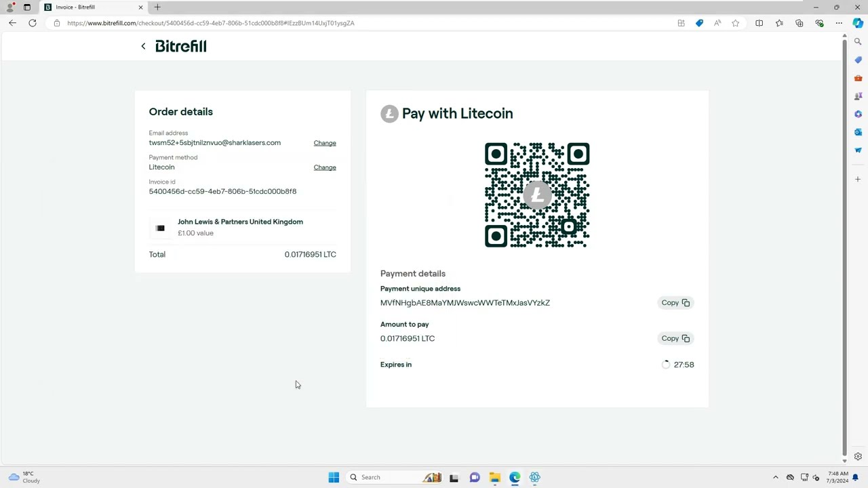Go back using the arrow beside the Bitrefill logo
The height and width of the screenshot is (488, 868).
(x=143, y=46)
